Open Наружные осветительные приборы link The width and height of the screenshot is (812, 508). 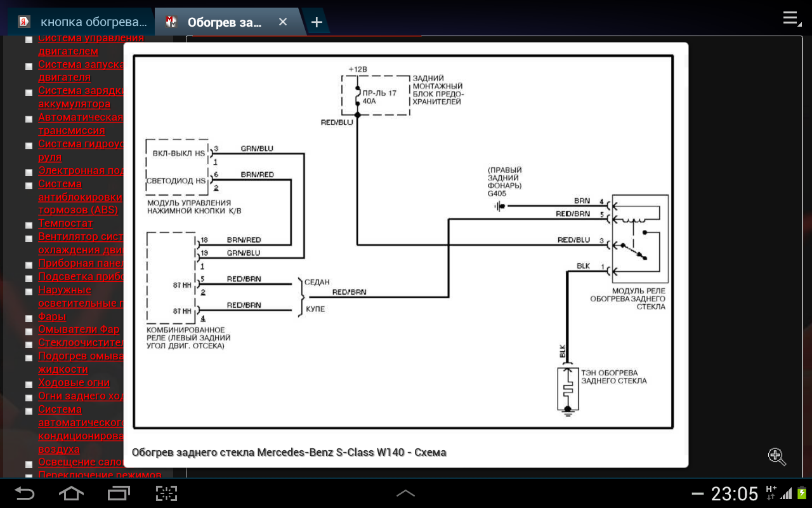coord(81,297)
